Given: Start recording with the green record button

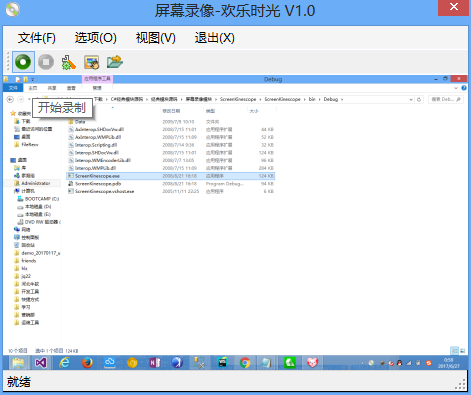Looking at the screenshot, I should click(23, 62).
